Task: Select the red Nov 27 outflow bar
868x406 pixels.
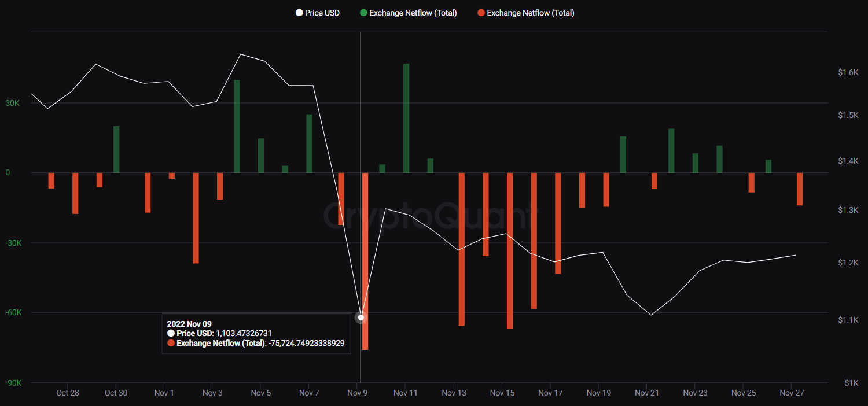Action: point(800,189)
